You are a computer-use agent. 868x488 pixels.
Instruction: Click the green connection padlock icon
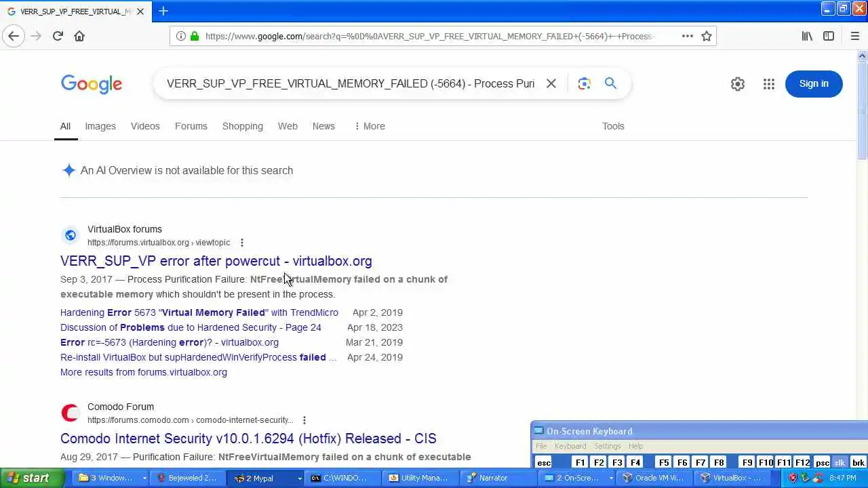(195, 36)
